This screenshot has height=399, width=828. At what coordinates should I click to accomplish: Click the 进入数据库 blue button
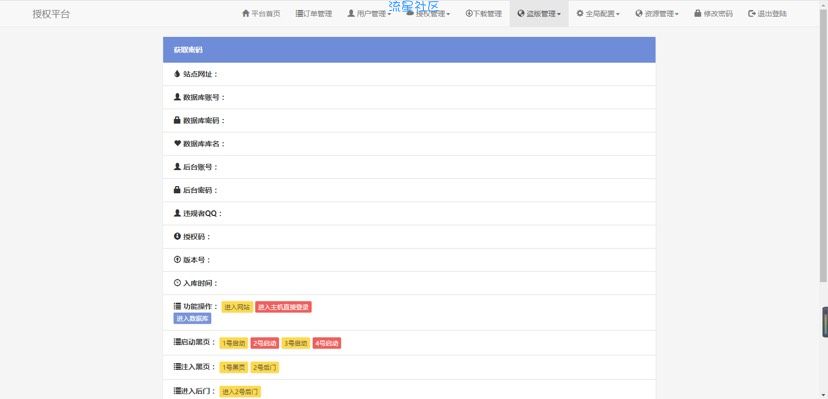[192, 318]
